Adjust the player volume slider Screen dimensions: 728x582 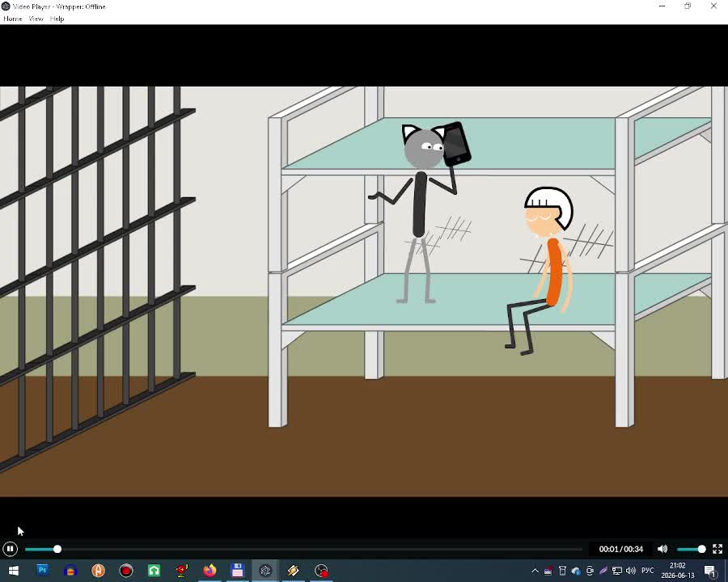691,549
